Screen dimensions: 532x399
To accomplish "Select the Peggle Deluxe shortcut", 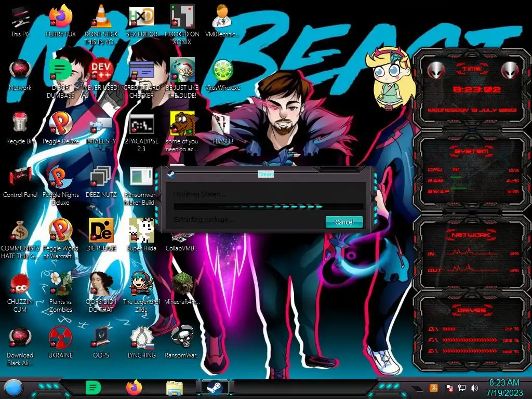I will point(60,129).
